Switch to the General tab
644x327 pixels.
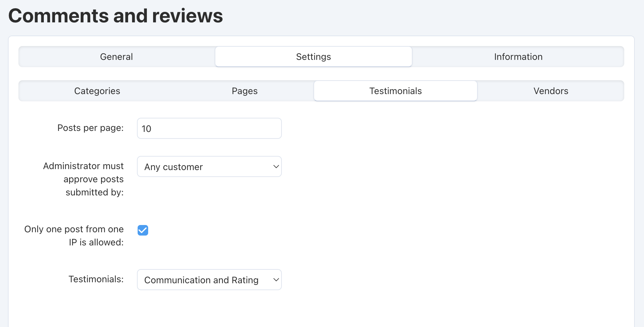(117, 57)
